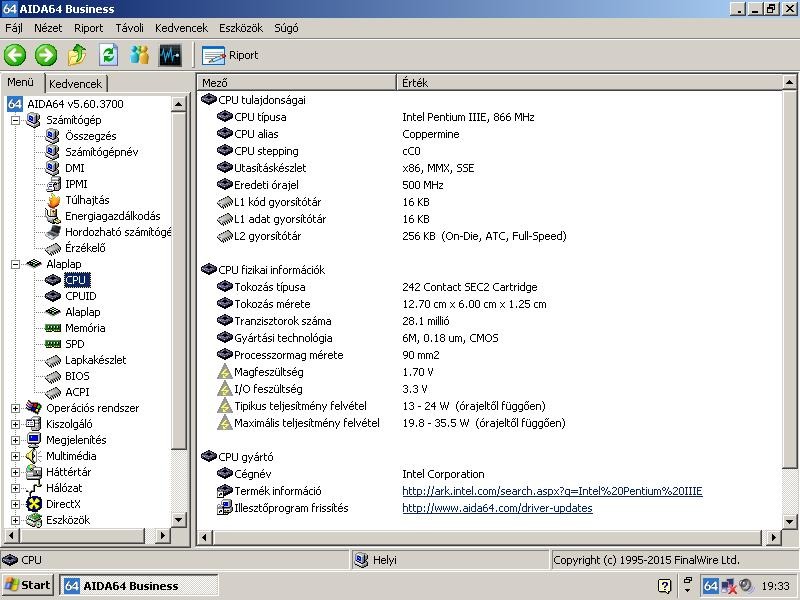Screen dimensions: 800x600
Task: Open the aida64.com driver-updates link
Action: click(497, 508)
